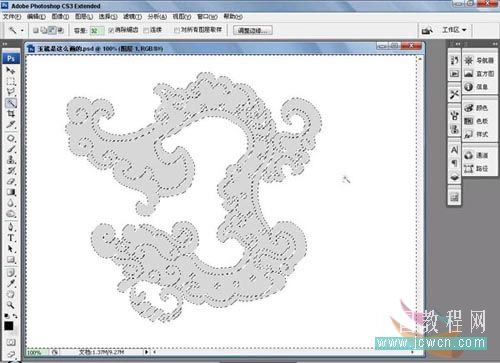Expand the left panel dock arrows
Image resolution: width=500 pixels, height=363 pixels.
5,44
